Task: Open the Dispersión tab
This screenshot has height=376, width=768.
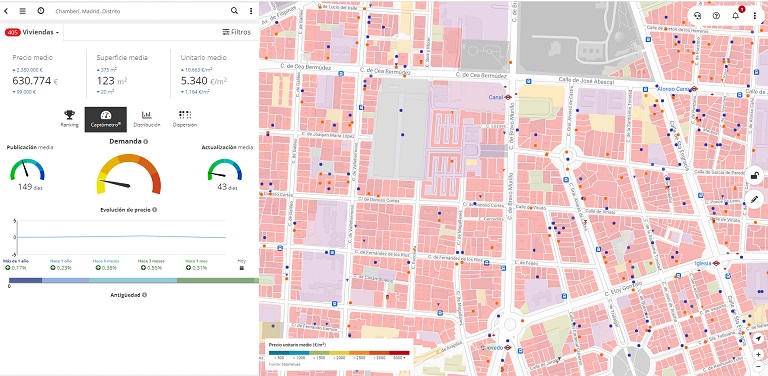Action: tap(185, 119)
